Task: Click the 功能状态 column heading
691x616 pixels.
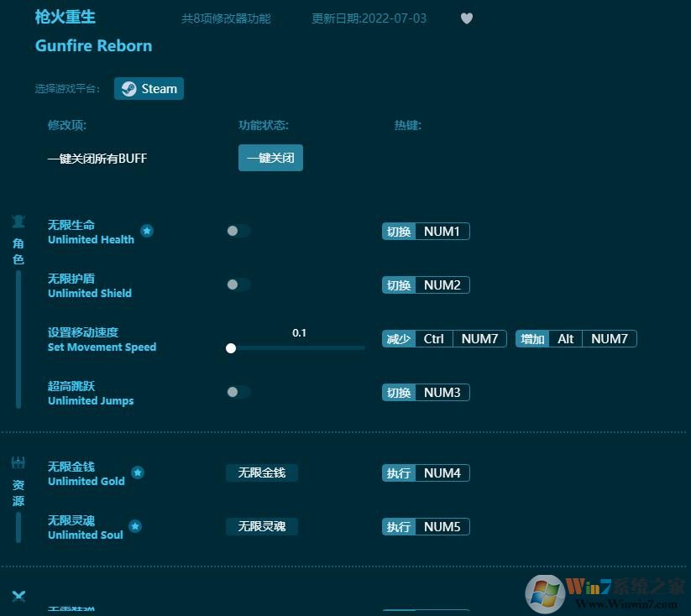Action: pyautogui.click(x=264, y=126)
